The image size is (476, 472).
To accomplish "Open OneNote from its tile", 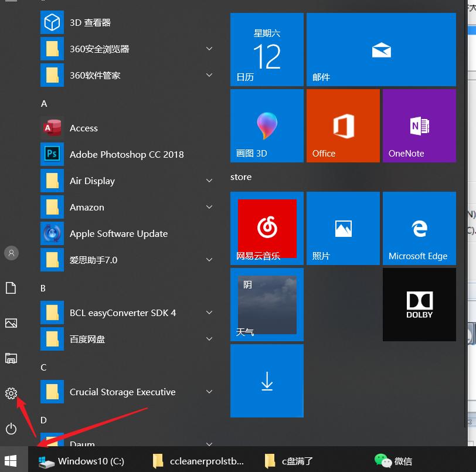I will click(419, 125).
